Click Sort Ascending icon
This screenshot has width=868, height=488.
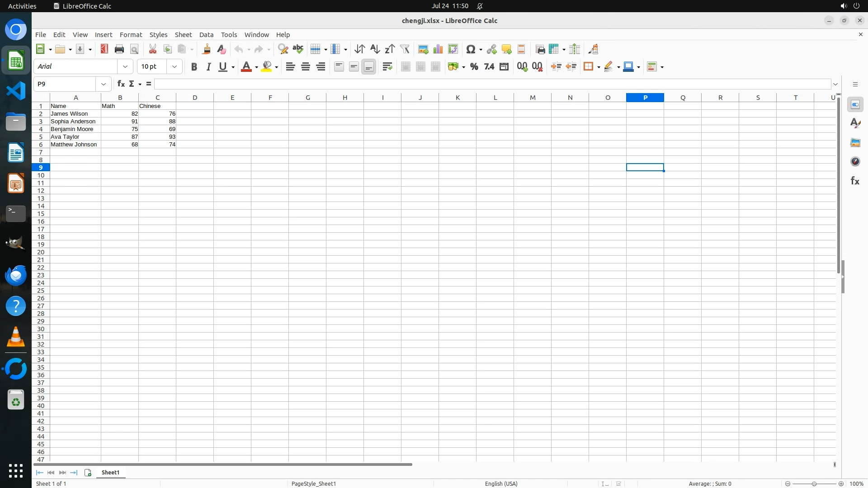[x=375, y=49]
